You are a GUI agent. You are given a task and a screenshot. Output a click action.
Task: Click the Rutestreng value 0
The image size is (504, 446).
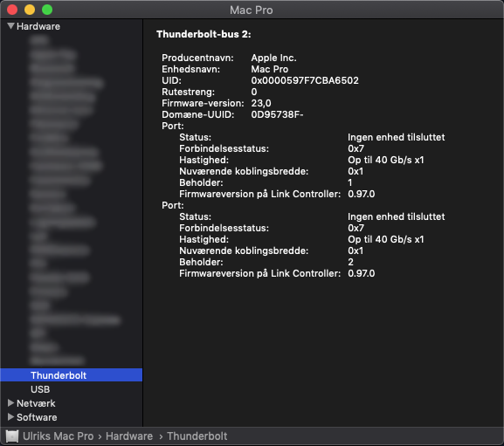tap(254, 92)
